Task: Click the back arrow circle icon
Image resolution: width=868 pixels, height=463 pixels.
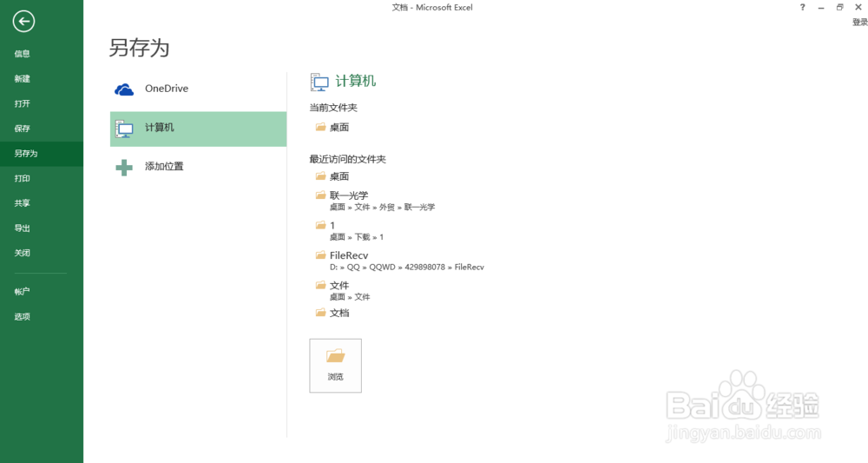Action: [x=23, y=22]
